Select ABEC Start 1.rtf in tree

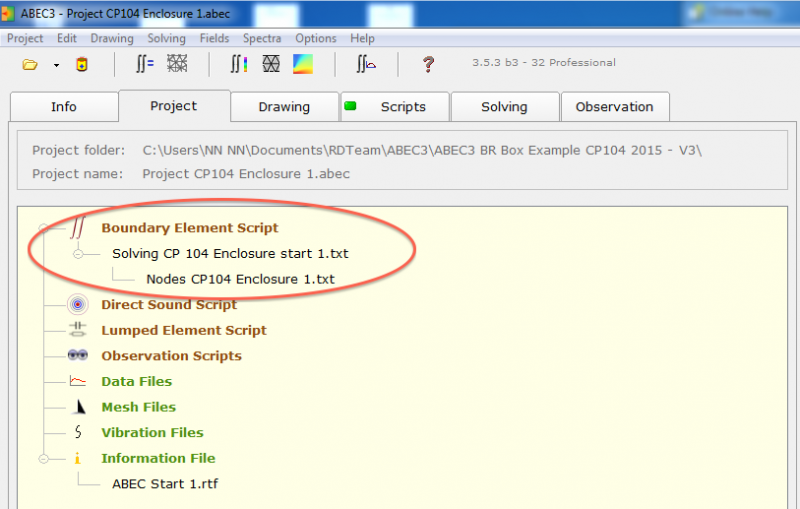[165, 484]
